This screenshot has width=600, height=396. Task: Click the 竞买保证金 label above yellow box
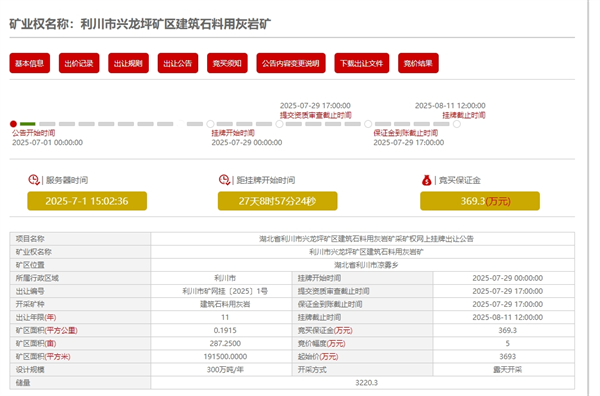point(460,180)
